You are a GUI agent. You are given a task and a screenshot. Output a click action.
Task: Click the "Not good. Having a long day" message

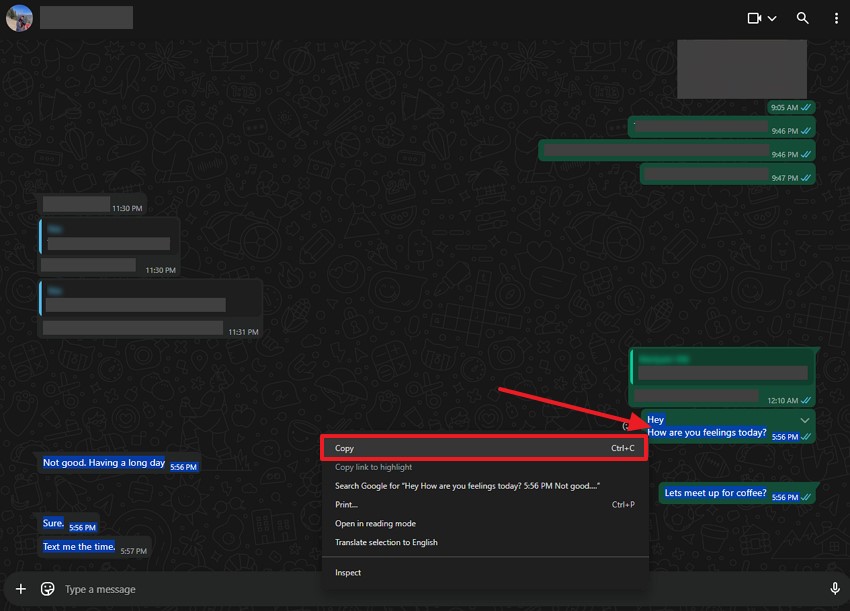(x=104, y=463)
